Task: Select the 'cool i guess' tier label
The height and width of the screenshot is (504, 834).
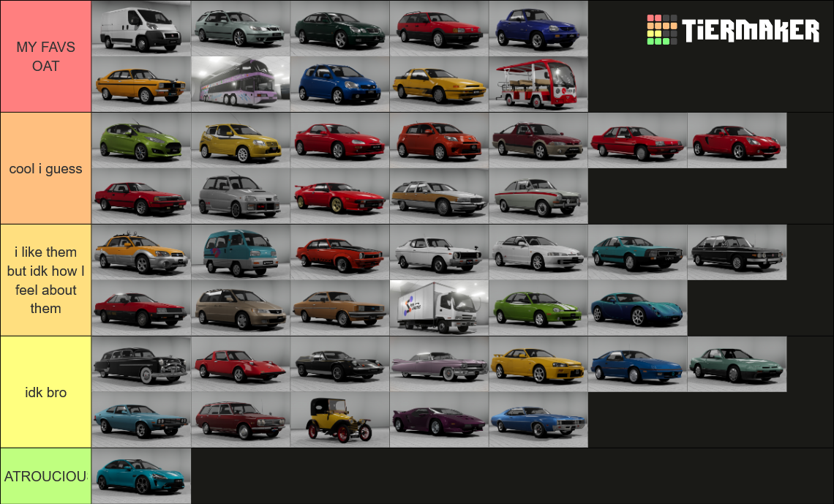Action: (x=46, y=168)
